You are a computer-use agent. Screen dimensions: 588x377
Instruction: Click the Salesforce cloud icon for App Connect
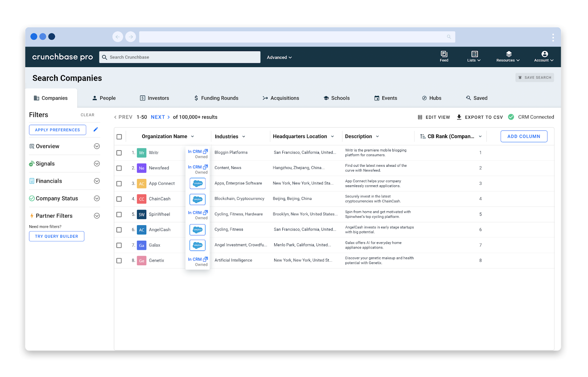pyautogui.click(x=198, y=183)
